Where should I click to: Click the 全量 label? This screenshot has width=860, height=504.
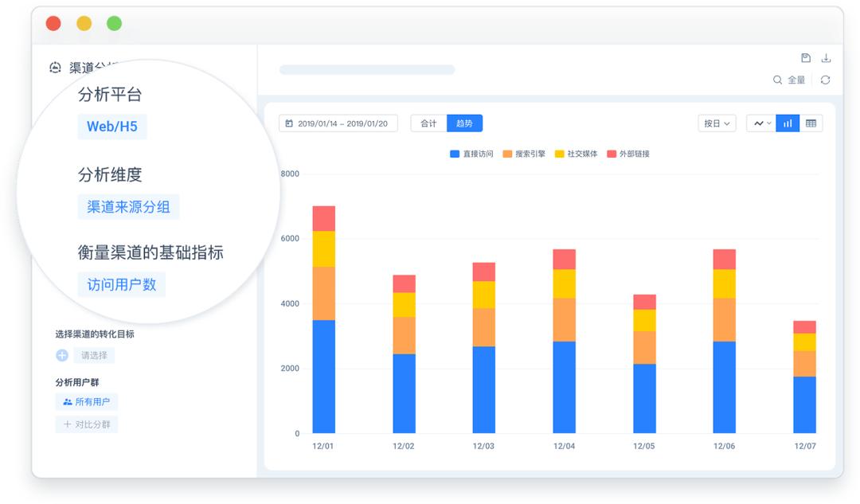pyautogui.click(x=796, y=80)
